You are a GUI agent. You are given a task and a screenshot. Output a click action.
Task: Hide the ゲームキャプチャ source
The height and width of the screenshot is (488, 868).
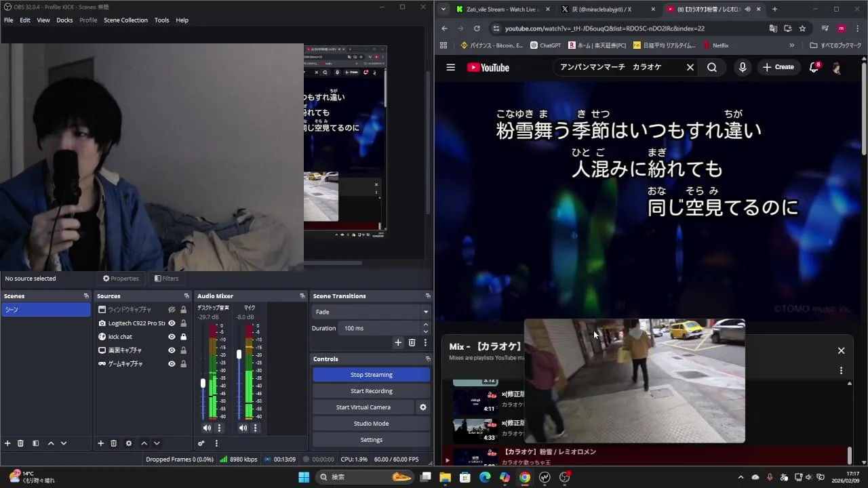click(x=172, y=364)
